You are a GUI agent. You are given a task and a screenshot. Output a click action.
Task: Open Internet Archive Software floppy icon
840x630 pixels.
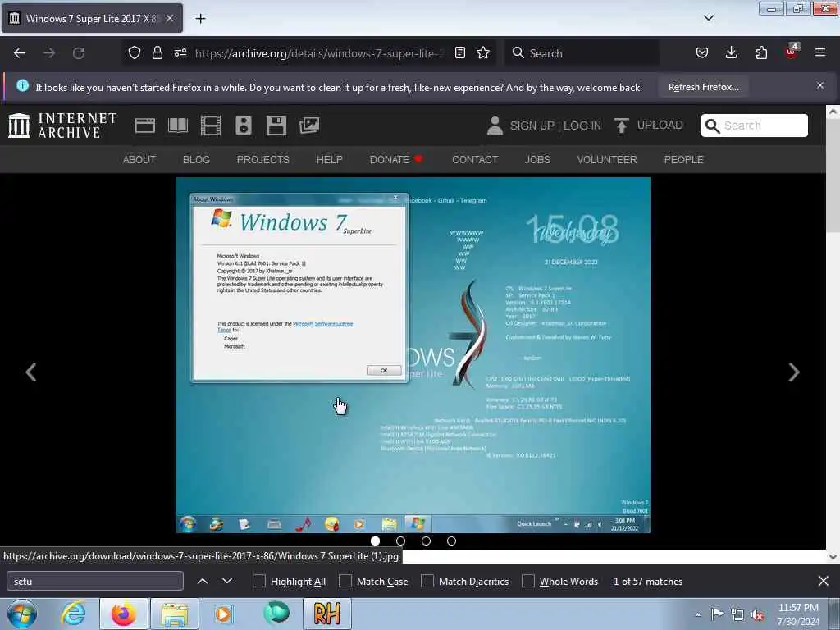(276, 126)
